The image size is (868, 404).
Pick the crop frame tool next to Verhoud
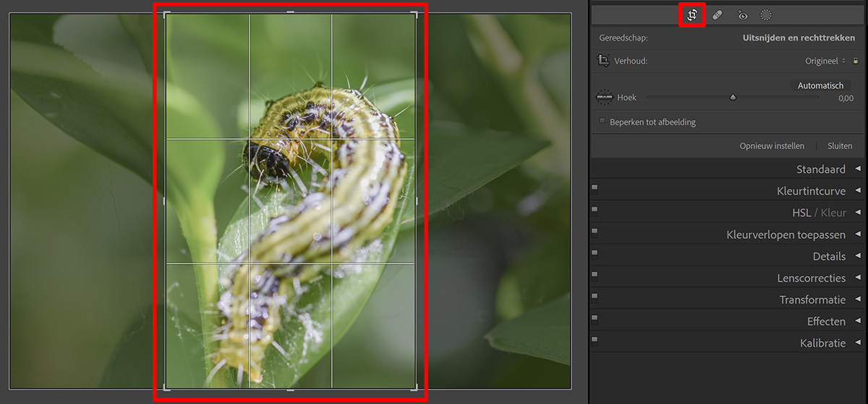pyautogui.click(x=603, y=61)
